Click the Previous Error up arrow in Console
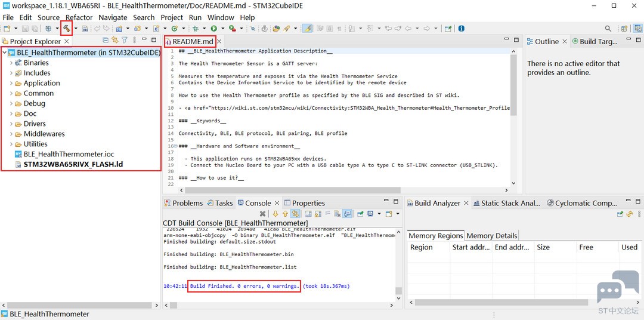The width and height of the screenshot is (644, 320). pos(285,214)
